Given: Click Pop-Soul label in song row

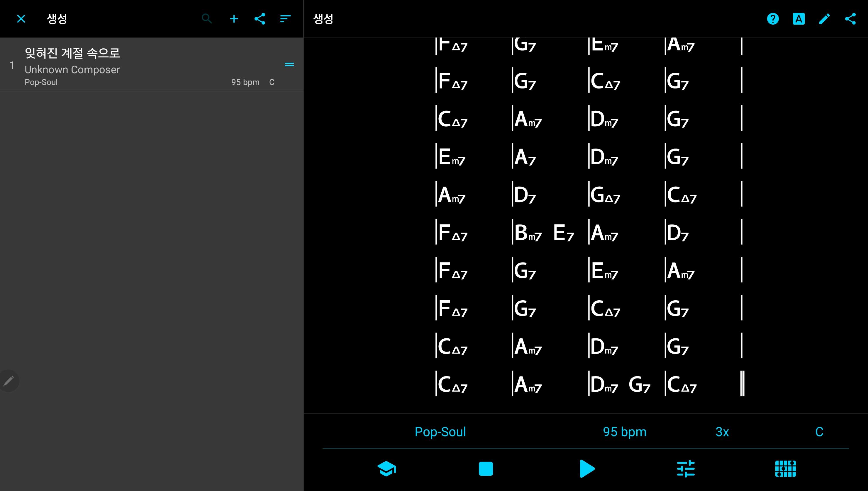Looking at the screenshot, I should [41, 82].
